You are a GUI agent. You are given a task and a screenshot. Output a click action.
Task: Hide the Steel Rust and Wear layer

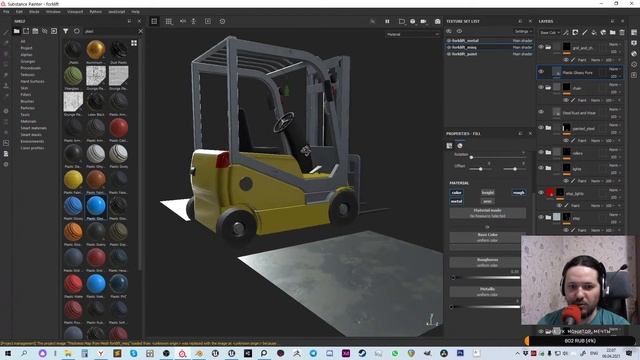[x=541, y=112]
